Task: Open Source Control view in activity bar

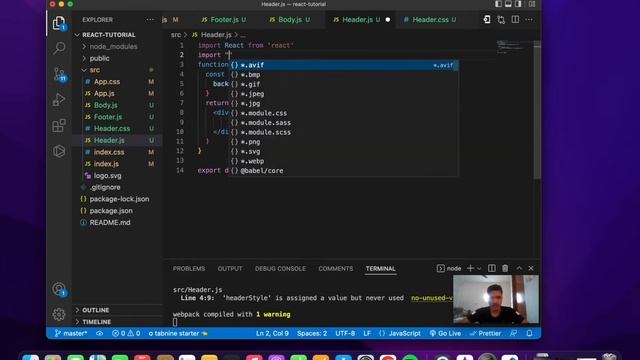Action: (x=59, y=75)
